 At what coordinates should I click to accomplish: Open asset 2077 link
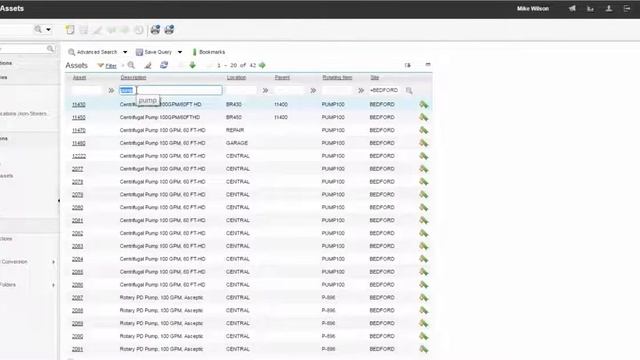click(x=78, y=169)
